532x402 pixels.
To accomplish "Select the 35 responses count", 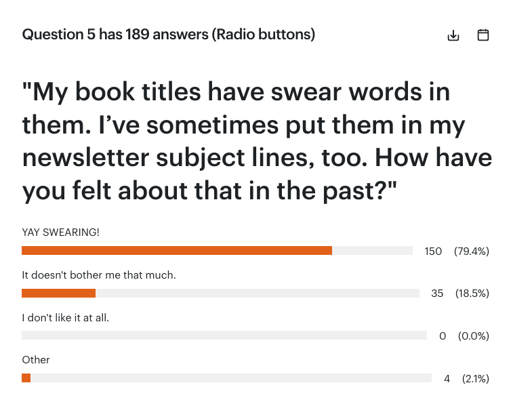I will [x=437, y=294].
